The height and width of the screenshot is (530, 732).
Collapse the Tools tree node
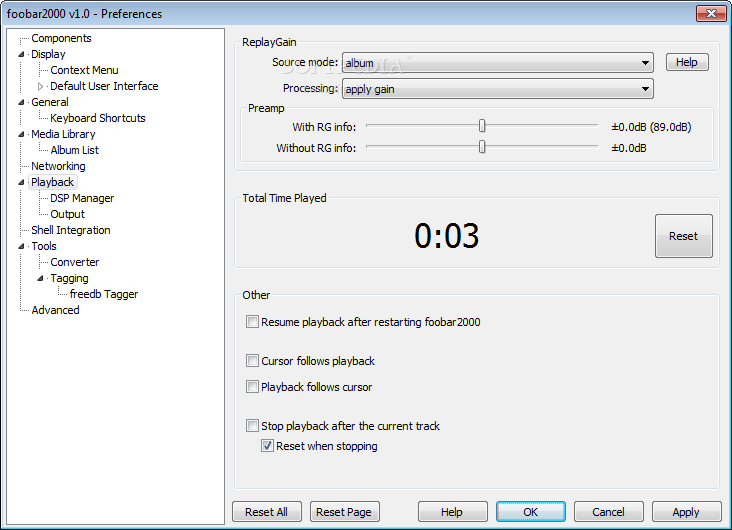(21, 247)
